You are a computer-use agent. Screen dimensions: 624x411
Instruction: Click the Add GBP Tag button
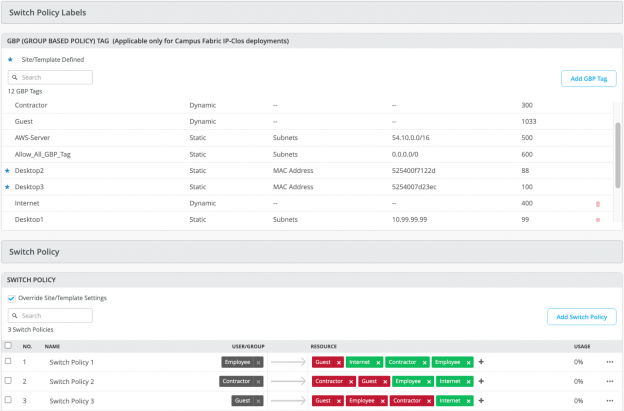(x=588, y=78)
